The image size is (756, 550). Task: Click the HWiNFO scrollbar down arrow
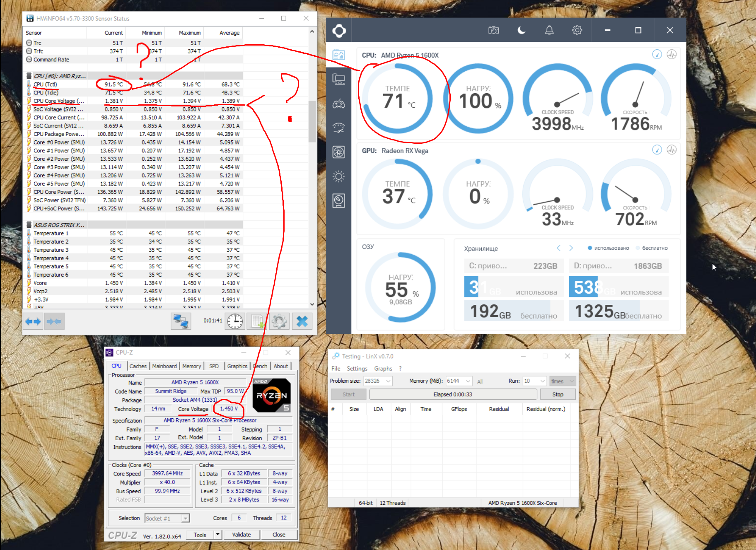click(312, 304)
